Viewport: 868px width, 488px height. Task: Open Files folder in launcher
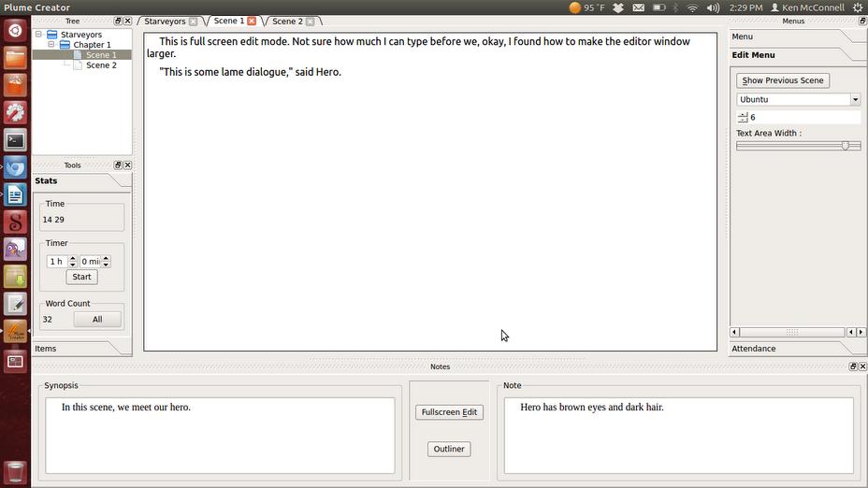15,58
